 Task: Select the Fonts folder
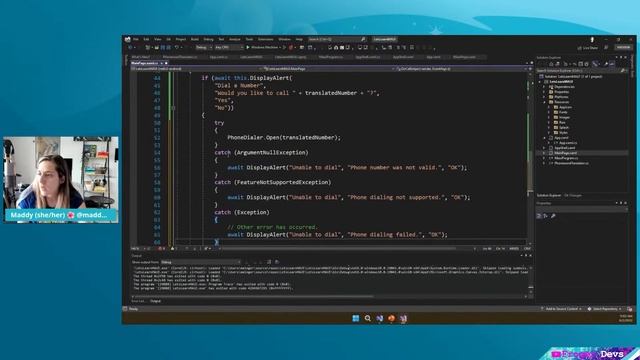tap(560, 112)
